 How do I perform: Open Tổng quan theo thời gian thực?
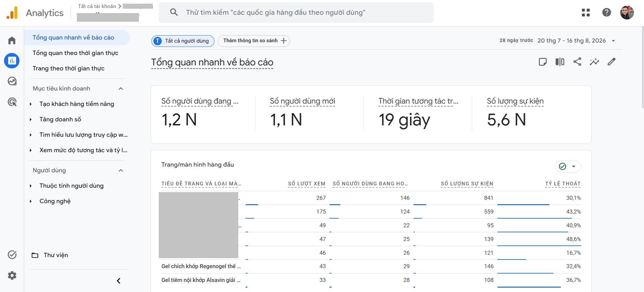click(76, 53)
